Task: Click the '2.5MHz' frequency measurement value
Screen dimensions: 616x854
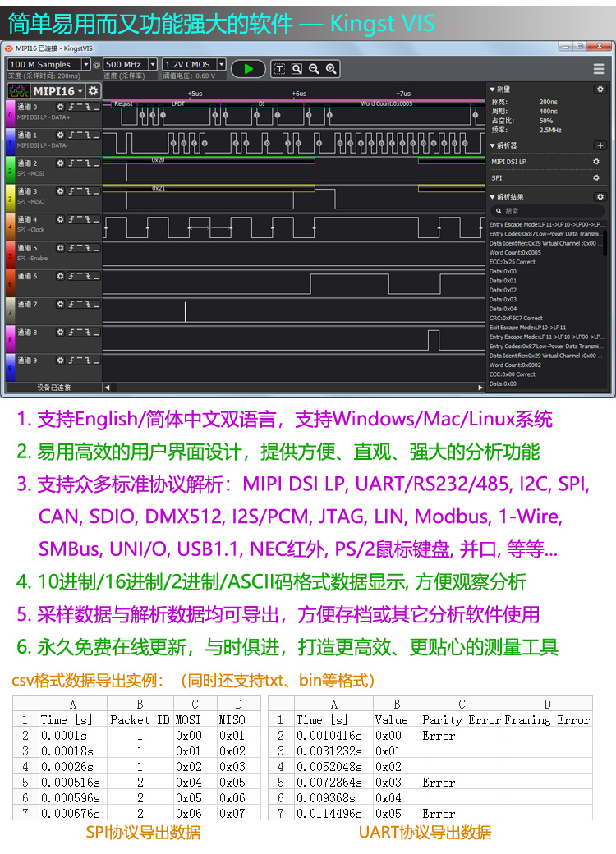Action: point(550,131)
